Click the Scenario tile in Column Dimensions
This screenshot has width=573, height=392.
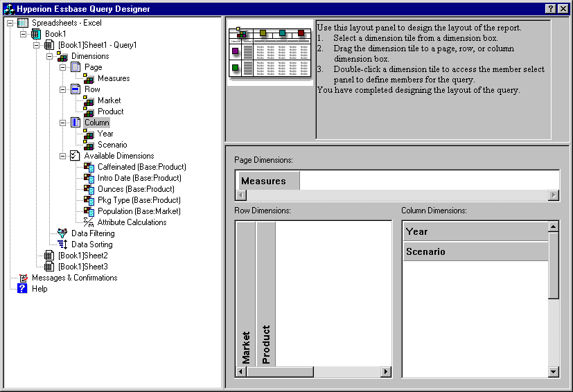click(475, 251)
